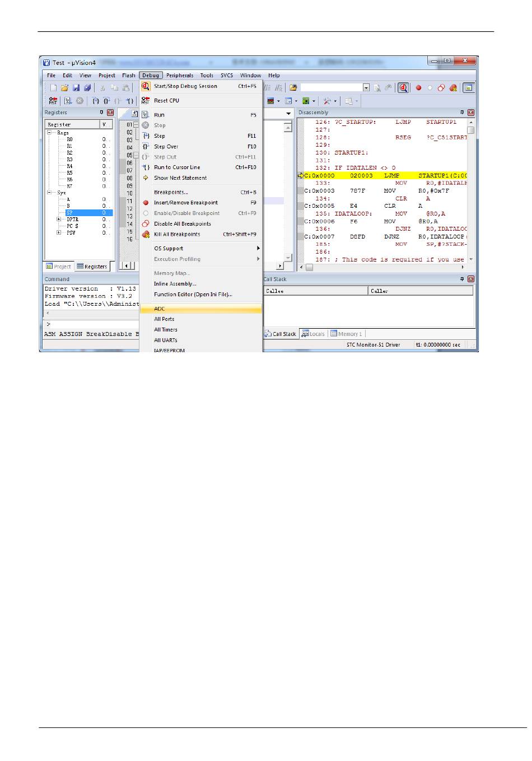This screenshot has height=761, width=532.
Task: Switch to the Project tab
Action: (59, 267)
